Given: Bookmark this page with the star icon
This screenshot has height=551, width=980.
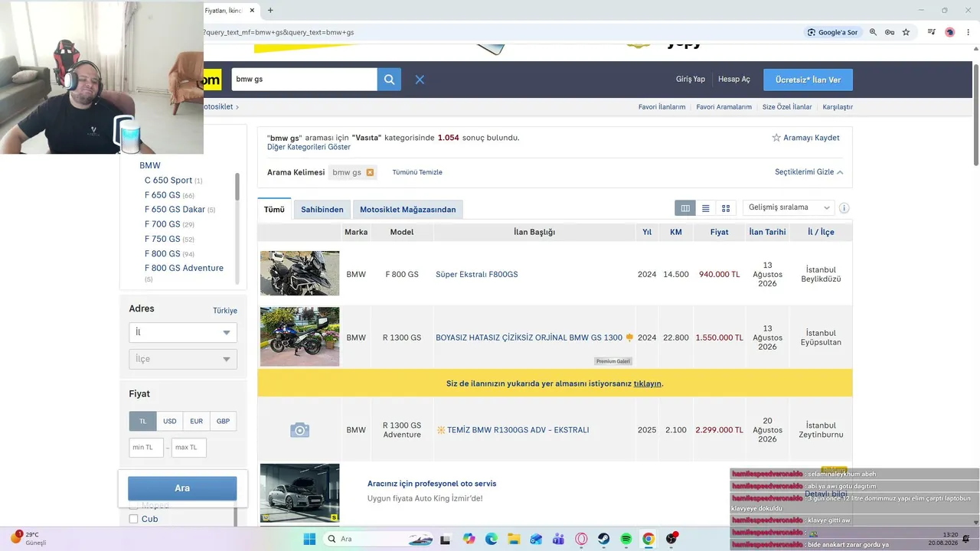Looking at the screenshot, I should point(906,32).
